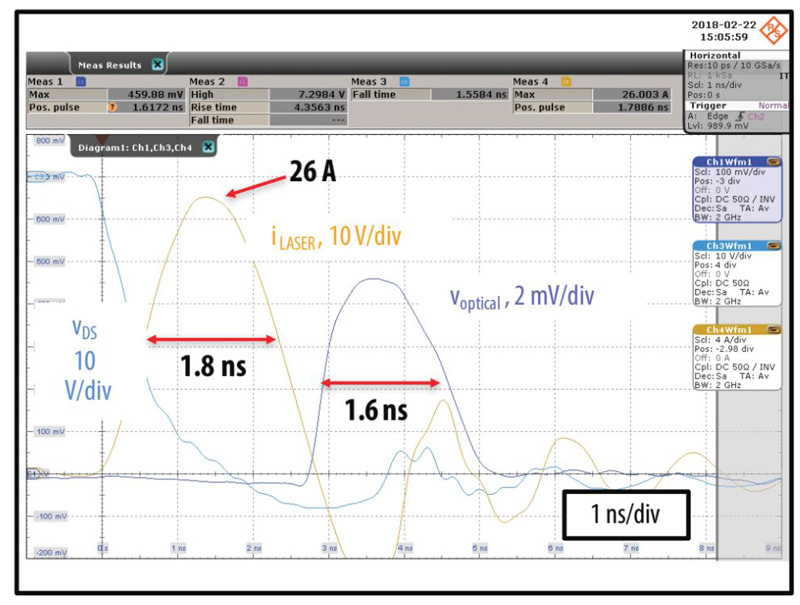Image resolution: width=800 pixels, height=605 pixels.
Task: Click the Ch4Wfm1 channel header
Action: 728,329
